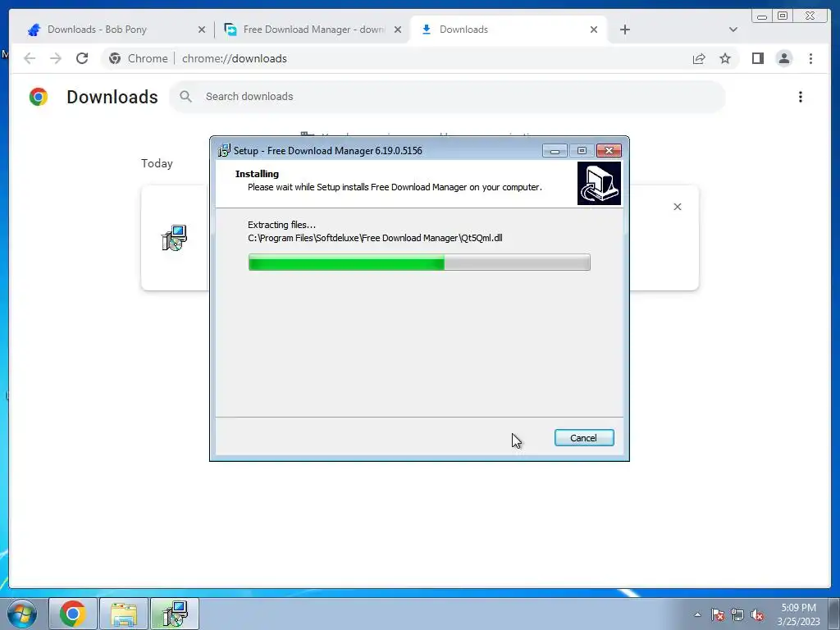Image resolution: width=840 pixels, height=630 pixels.
Task: Click the search magnifier icon in Downloads
Action: coord(186,97)
